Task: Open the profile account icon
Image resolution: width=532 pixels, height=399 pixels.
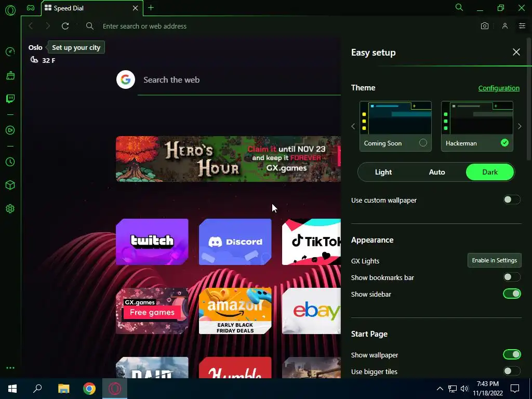Action: 505,26
